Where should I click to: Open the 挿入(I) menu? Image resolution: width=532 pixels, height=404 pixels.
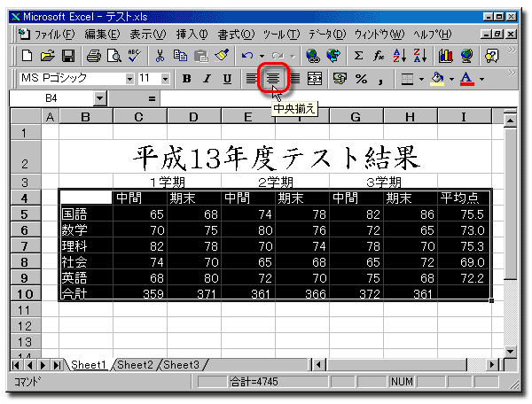point(192,35)
